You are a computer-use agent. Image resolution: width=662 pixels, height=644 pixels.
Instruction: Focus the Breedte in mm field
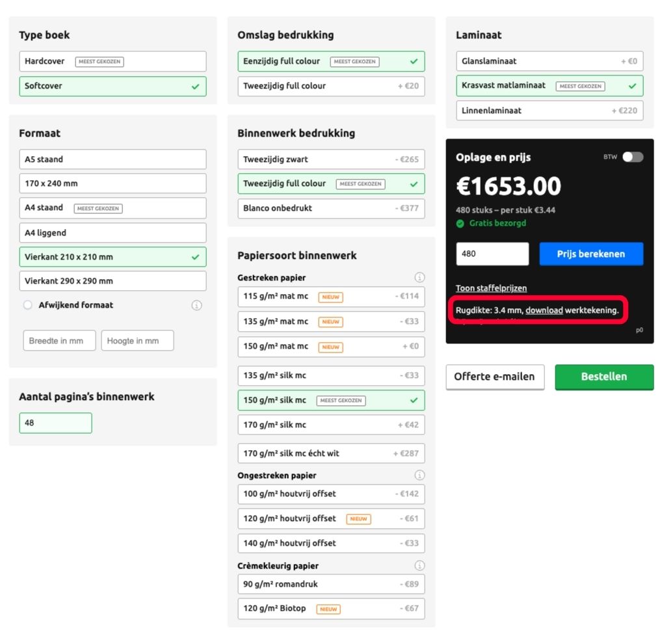(60, 340)
